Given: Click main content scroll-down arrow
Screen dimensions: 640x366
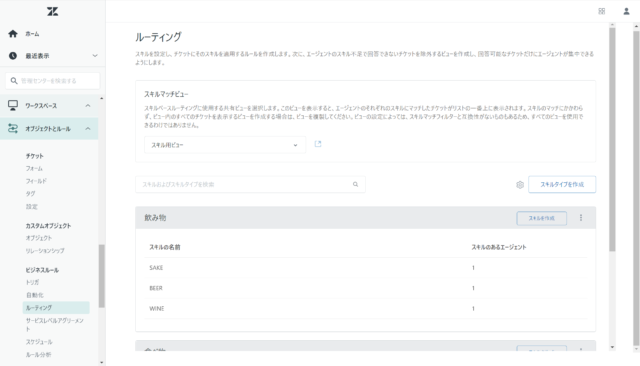Looking at the screenshot, I should tap(612, 347).
